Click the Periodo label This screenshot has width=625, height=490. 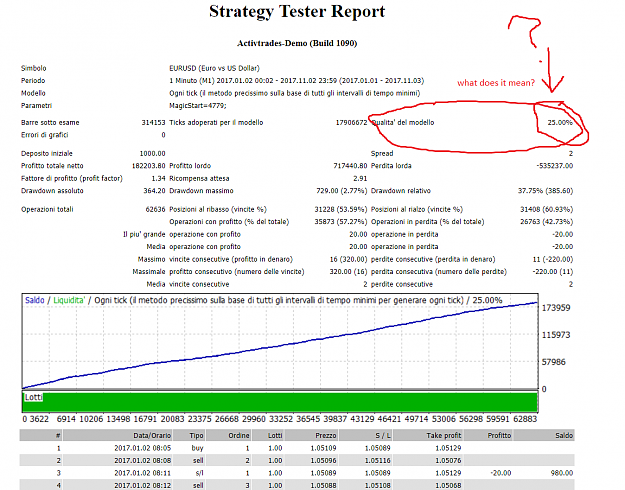coord(33,81)
